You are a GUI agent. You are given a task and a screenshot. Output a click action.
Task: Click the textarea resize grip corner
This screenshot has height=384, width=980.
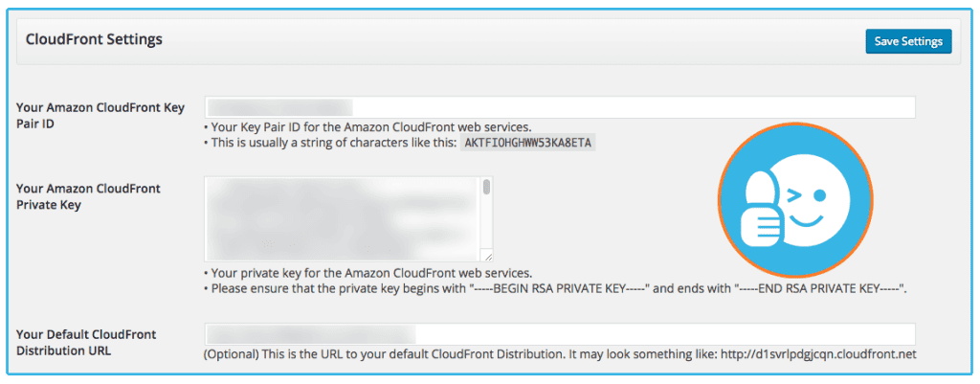(487, 255)
